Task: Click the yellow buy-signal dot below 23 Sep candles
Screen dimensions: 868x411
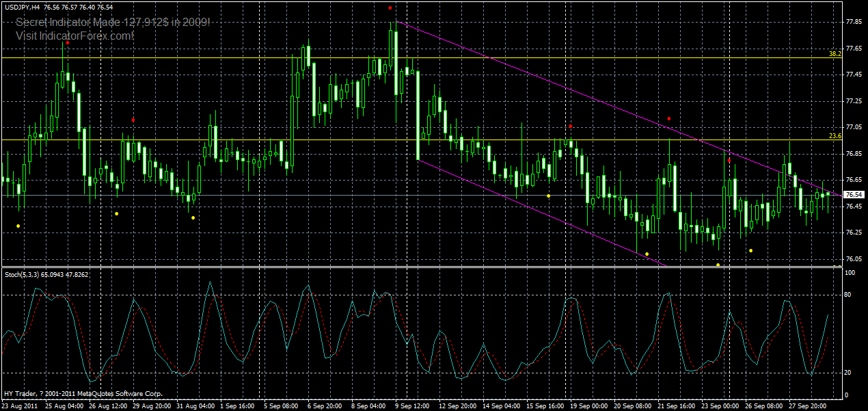Action: coord(718,265)
